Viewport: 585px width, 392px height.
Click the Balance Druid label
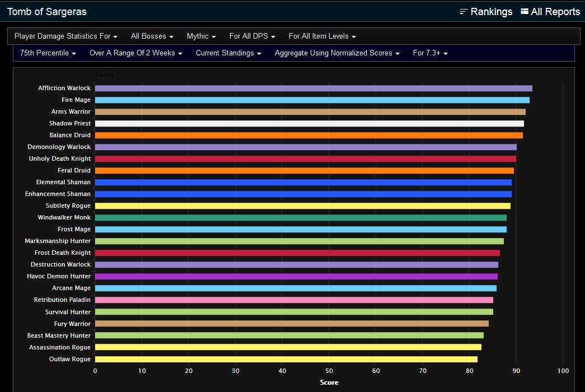coord(70,135)
